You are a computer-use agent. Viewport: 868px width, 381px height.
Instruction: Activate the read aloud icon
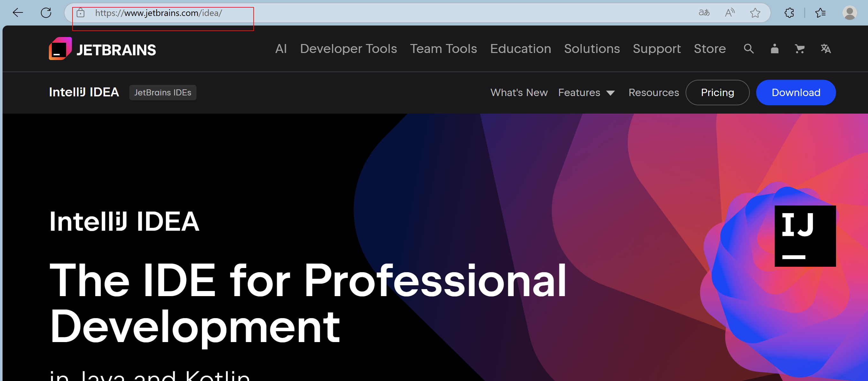coord(730,13)
